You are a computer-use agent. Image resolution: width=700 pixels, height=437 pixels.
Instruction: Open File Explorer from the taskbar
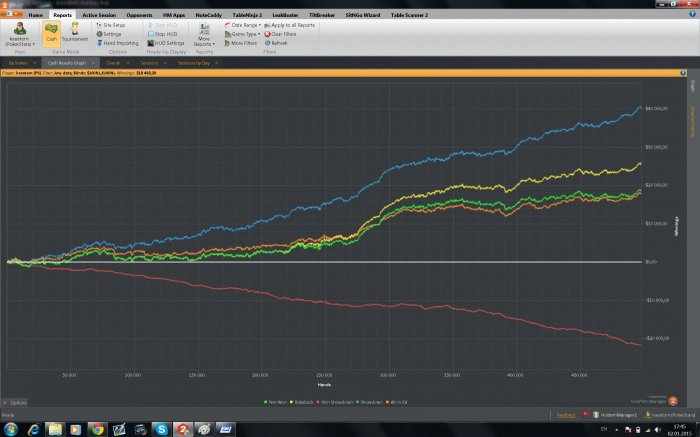click(x=55, y=429)
